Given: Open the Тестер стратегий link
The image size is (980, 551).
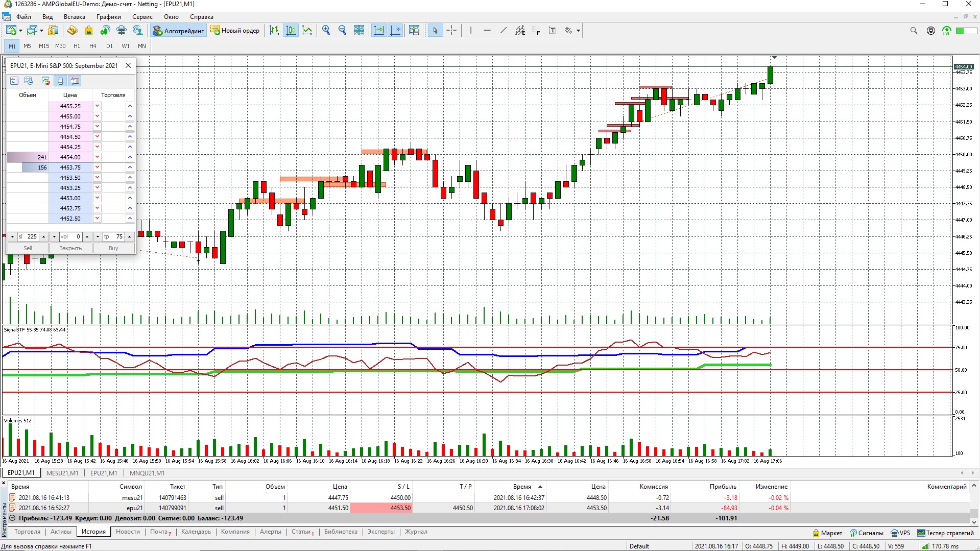Looking at the screenshot, I should pyautogui.click(x=946, y=533).
